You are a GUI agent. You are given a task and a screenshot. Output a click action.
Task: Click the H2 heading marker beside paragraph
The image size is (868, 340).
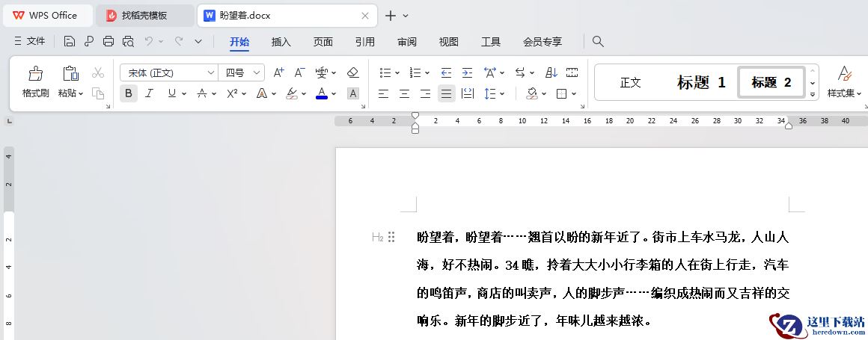click(378, 238)
